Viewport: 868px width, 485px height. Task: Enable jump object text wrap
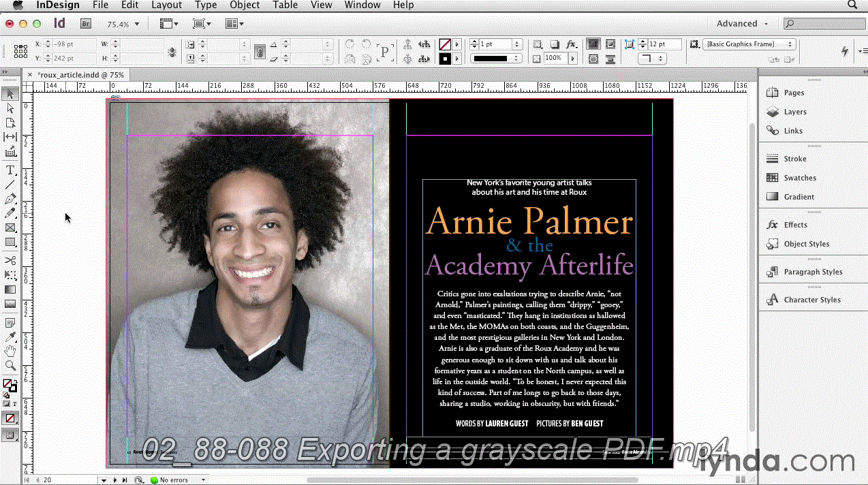[x=610, y=59]
